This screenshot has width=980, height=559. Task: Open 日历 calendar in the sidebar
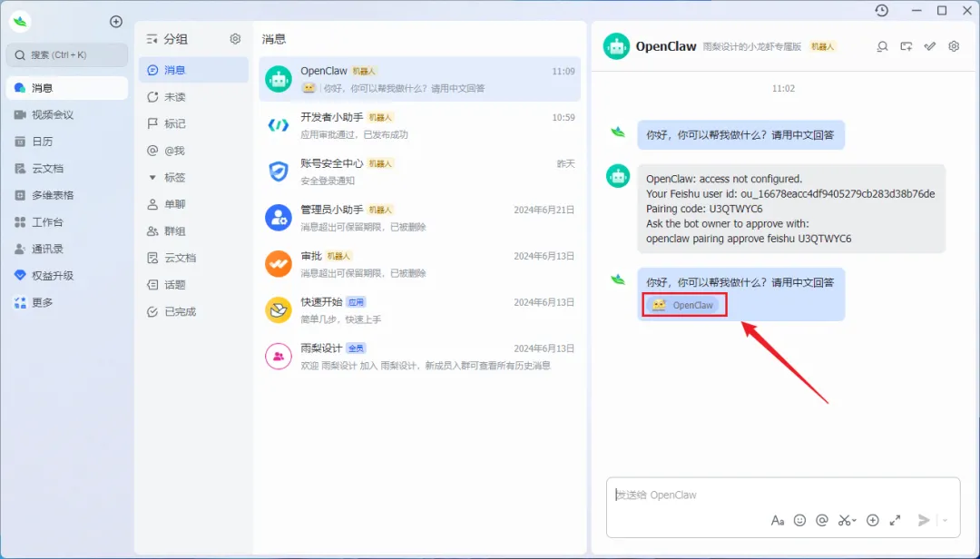tap(67, 142)
